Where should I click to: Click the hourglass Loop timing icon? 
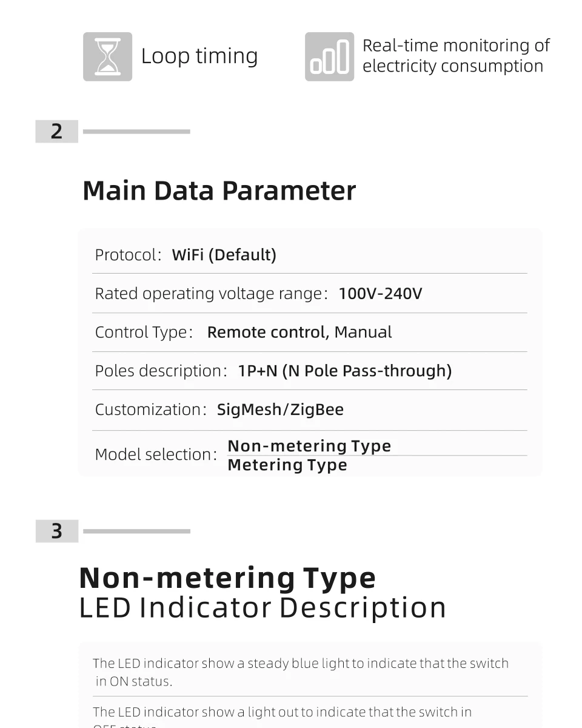[x=107, y=56]
